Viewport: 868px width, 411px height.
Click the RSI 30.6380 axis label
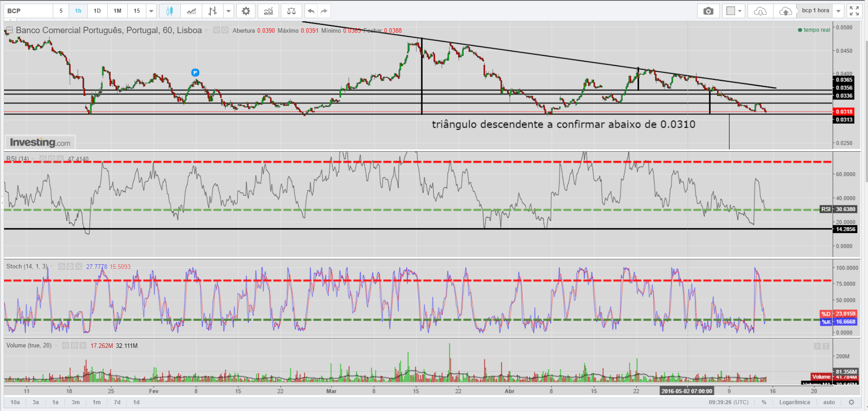pos(838,209)
